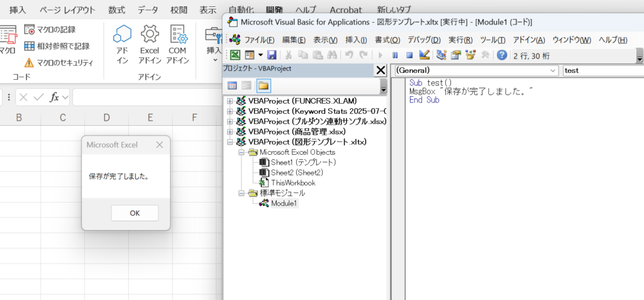Click the Run Sub play icon
The width and height of the screenshot is (644, 300).
(380, 55)
